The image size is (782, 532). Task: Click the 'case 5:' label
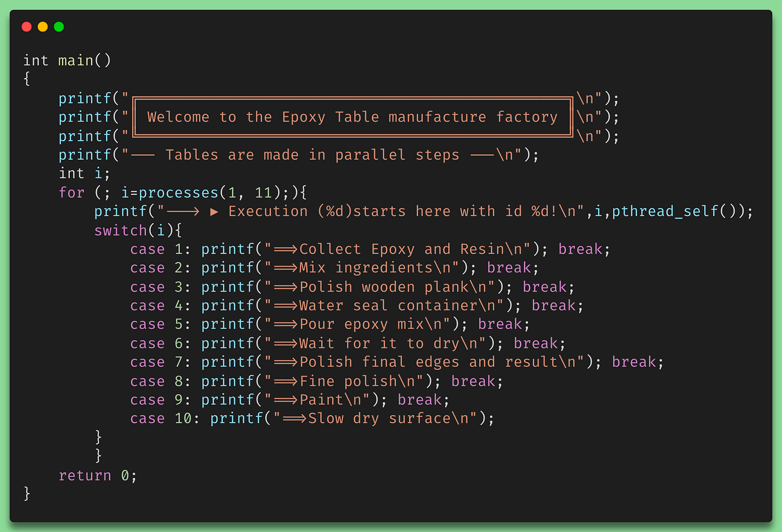(160, 324)
